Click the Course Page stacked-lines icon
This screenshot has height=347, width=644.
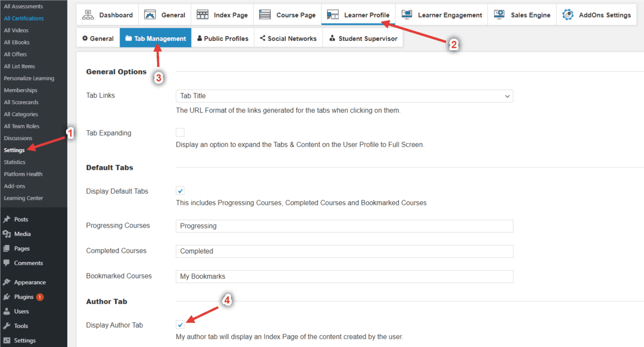point(265,14)
